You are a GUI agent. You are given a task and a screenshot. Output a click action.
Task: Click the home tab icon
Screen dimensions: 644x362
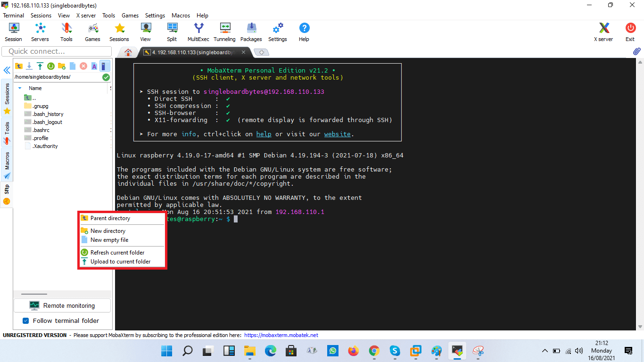coord(128,52)
